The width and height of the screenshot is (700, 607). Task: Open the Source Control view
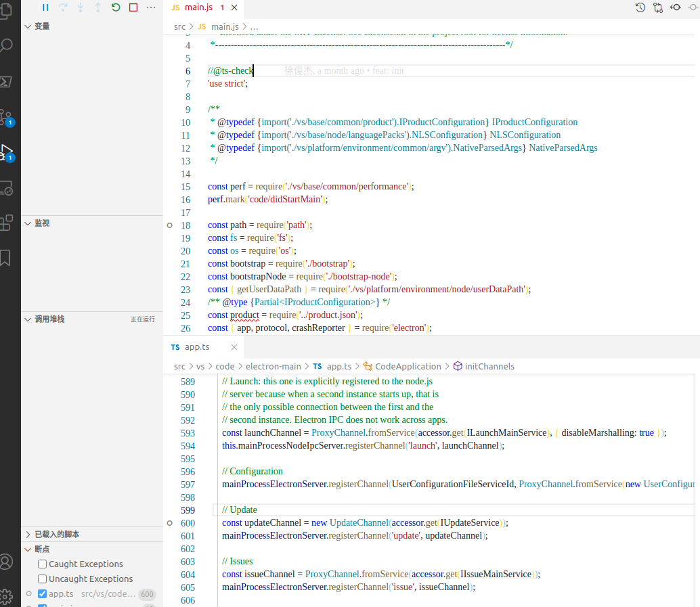coord(6,117)
